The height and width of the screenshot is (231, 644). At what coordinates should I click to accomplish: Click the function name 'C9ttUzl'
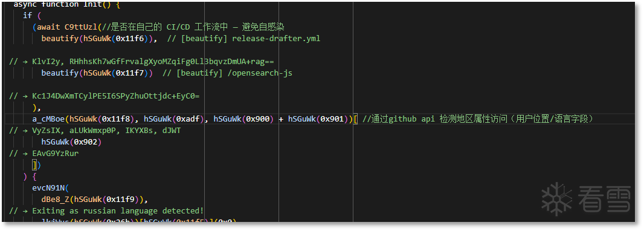pos(81,27)
